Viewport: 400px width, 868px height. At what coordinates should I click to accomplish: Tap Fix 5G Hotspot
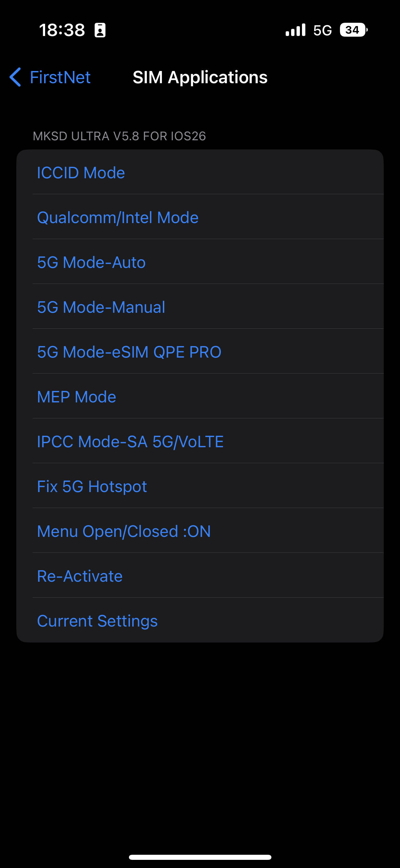coord(92,486)
